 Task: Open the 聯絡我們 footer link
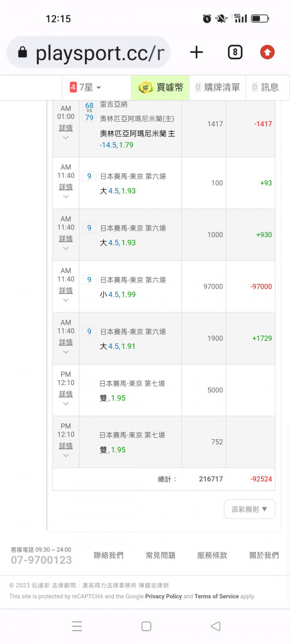pyautogui.click(x=108, y=555)
